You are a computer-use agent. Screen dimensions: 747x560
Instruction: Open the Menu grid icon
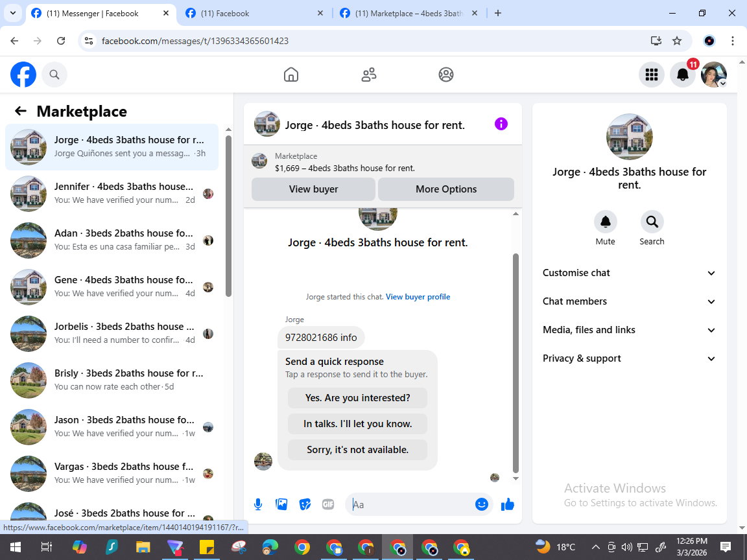(x=651, y=75)
